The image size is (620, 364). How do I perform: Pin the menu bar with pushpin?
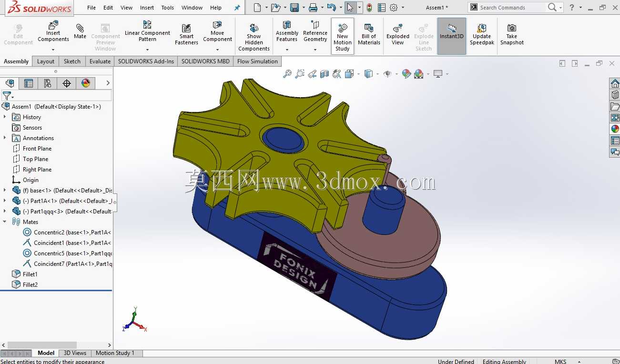pyautogui.click(x=237, y=8)
